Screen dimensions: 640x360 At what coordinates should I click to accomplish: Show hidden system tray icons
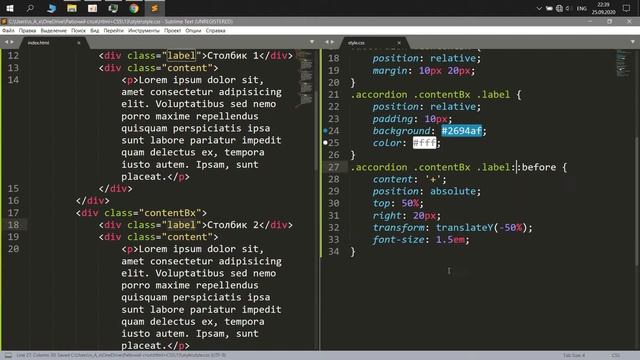[x=539, y=8]
